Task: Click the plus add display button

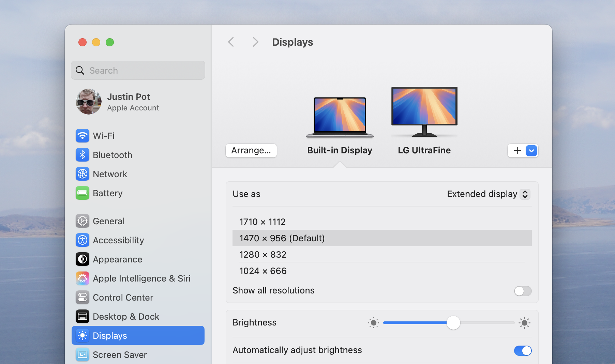Action: click(x=517, y=151)
